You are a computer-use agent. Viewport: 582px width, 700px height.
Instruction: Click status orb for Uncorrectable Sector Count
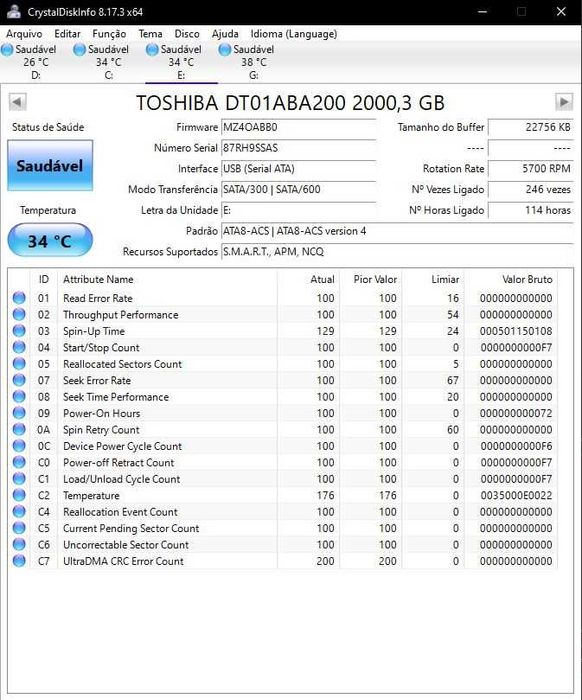(19, 544)
